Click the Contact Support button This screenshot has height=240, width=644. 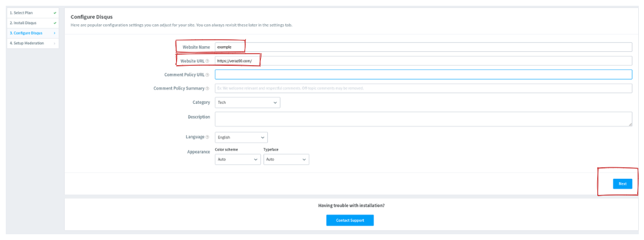tap(350, 220)
